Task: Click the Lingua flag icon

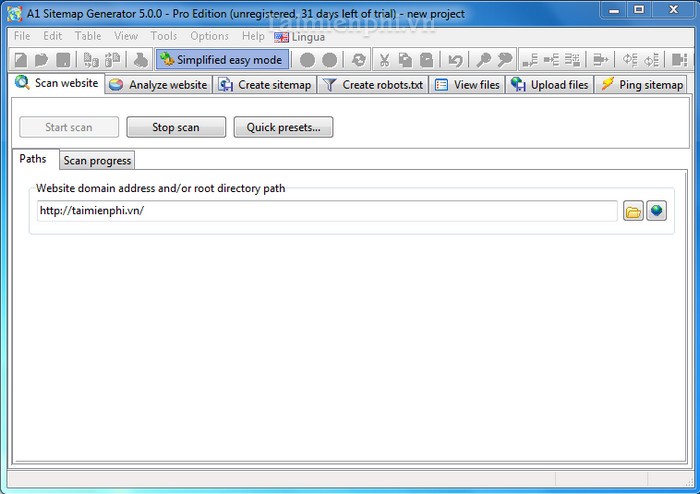Action: 281,37
